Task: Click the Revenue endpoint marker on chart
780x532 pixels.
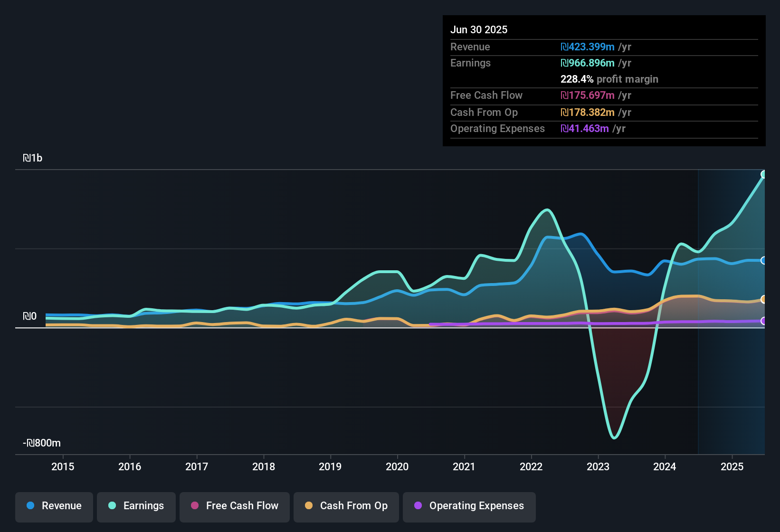Action: click(x=764, y=260)
